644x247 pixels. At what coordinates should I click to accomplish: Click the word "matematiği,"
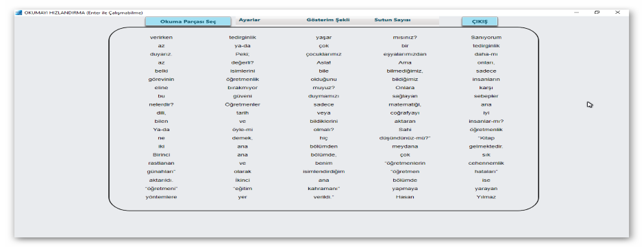pos(405,104)
